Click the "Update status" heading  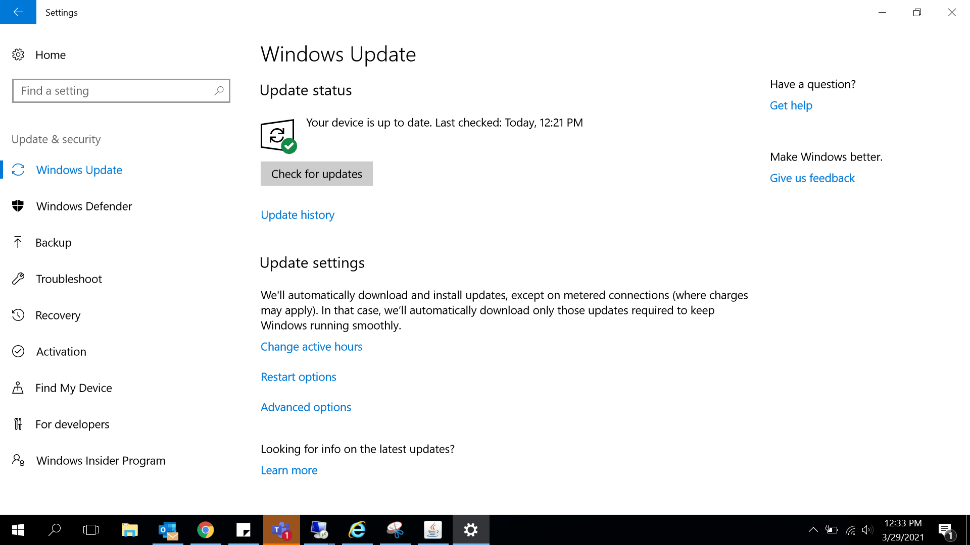306,90
